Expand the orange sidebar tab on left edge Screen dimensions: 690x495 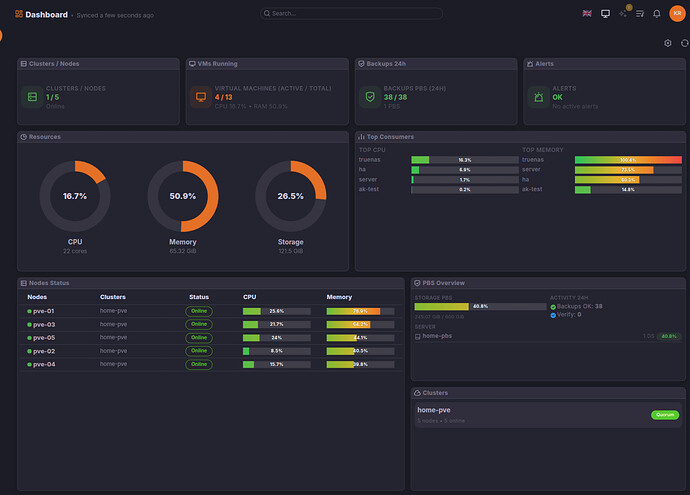pyautogui.click(x=1, y=34)
